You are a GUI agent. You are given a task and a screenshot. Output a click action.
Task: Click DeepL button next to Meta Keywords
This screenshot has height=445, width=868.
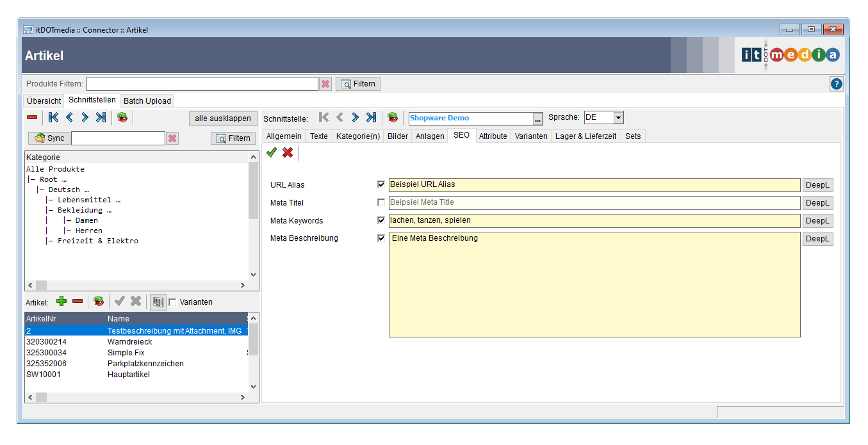[817, 221]
